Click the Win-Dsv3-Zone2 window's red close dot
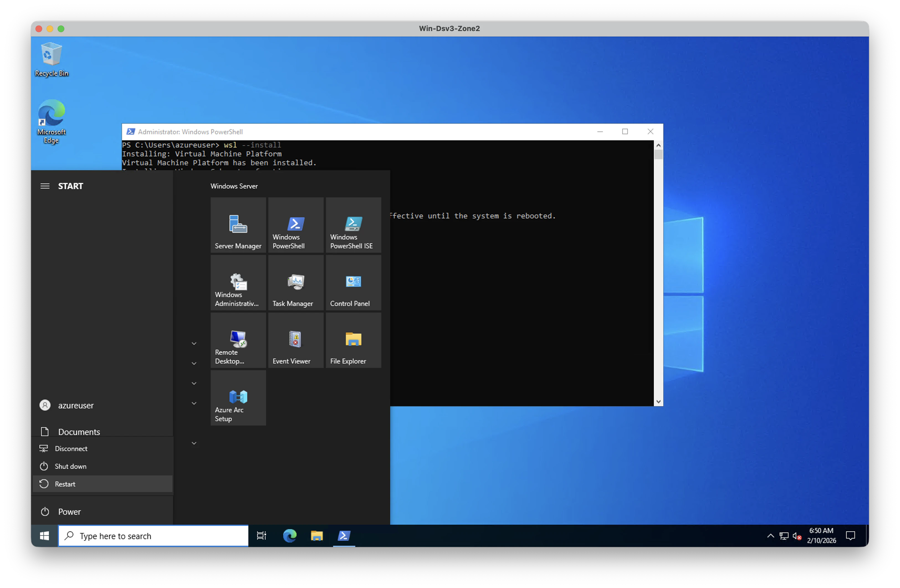Screen dimensions: 900x588 point(39,29)
